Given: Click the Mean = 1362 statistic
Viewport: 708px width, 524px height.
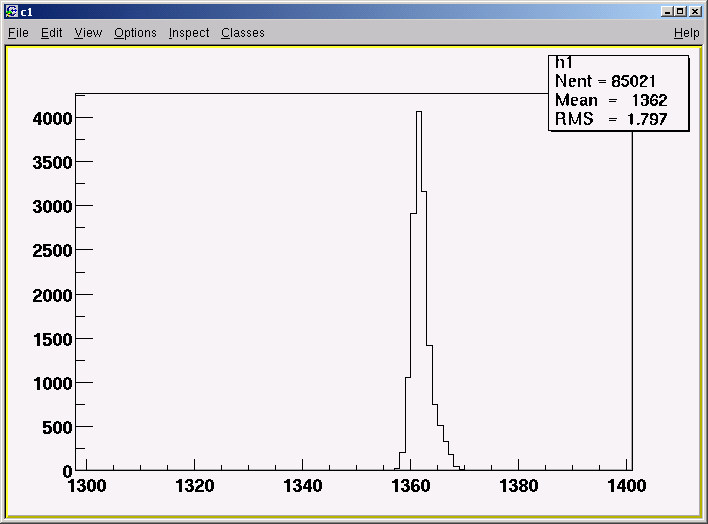Looking at the screenshot, I should 611,100.
